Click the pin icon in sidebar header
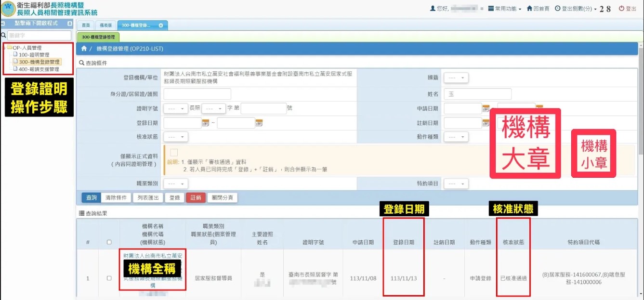Viewport: 644px width, 300px height. point(69,23)
